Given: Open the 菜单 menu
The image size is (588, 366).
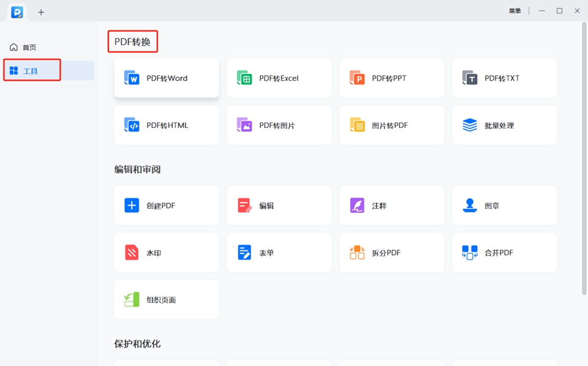Looking at the screenshot, I should (514, 11).
